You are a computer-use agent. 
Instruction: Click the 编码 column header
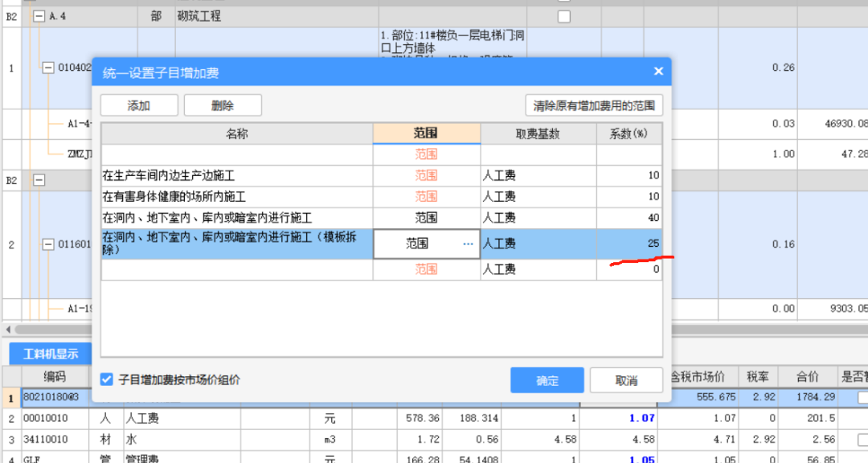55,377
